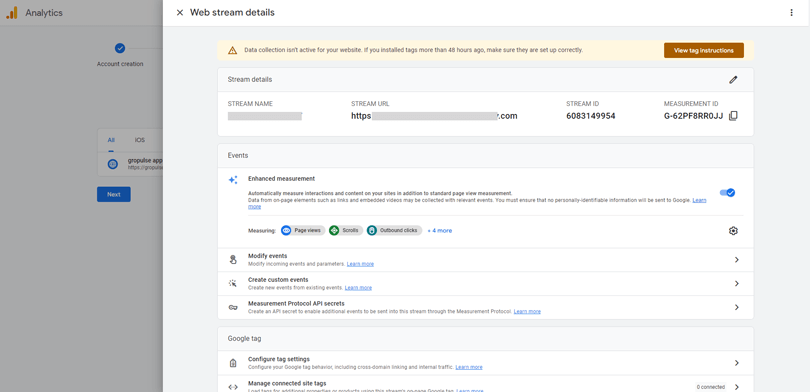Image resolution: width=810 pixels, height=392 pixels.
Task: Select the Page views chip
Action: pyautogui.click(x=303, y=230)
